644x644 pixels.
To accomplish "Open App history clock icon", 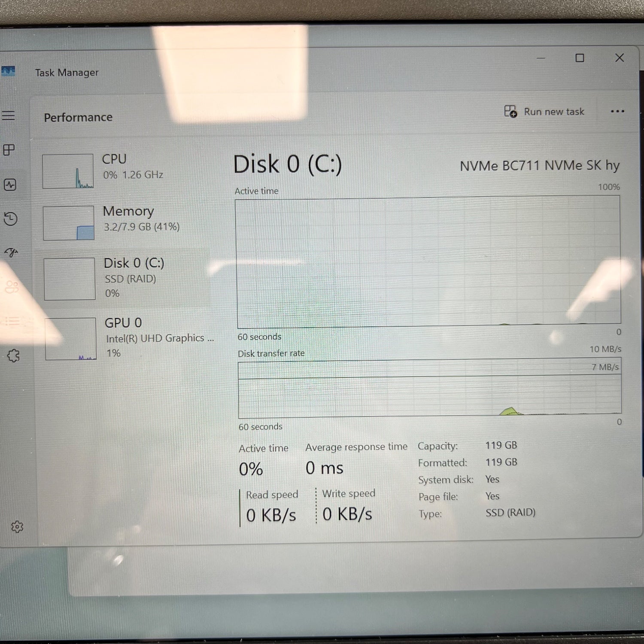I will [10, 219].
